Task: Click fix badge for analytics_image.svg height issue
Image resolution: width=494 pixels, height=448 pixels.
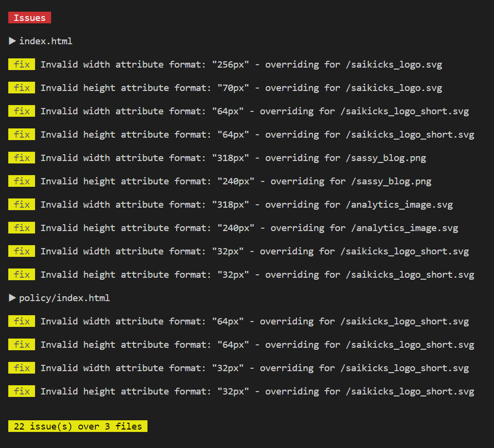Action: coord(22,228)
